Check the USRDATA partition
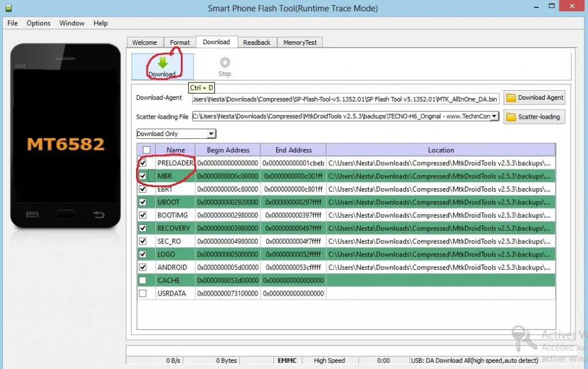588x369 pixels. [x=143, y=293]
